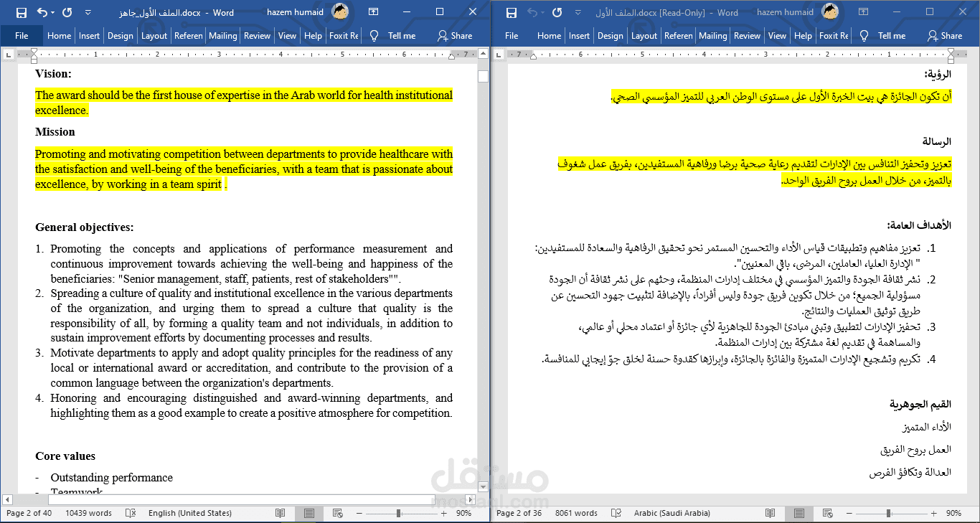
Task: Repeat action in left Word window
Action: [67, 12]
